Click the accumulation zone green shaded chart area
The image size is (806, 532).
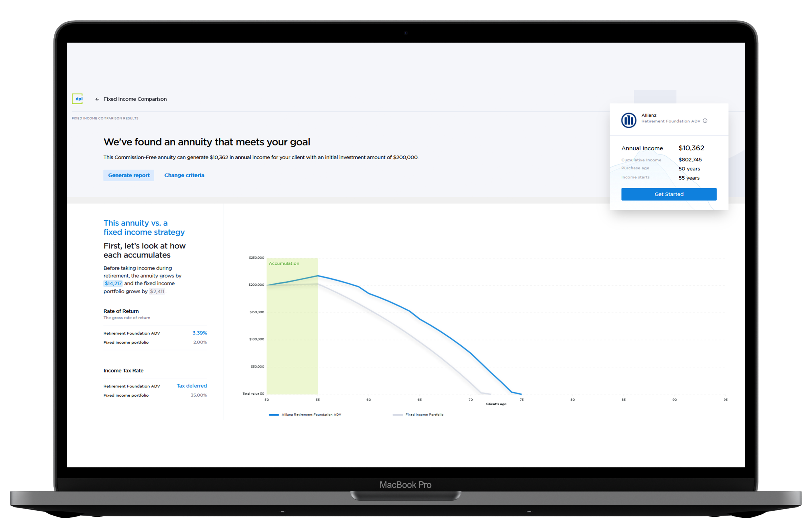[x=292, y=326]
